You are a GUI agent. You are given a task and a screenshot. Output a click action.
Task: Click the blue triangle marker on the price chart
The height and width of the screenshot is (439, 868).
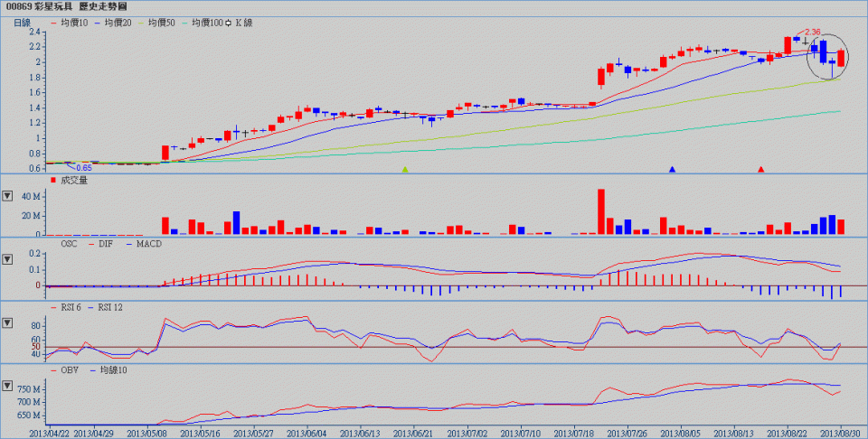coord(672,169)
